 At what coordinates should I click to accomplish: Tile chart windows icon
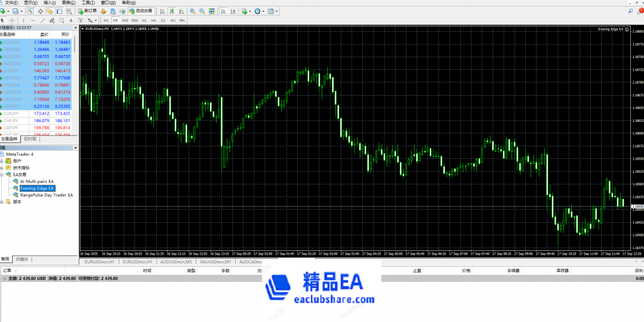[211, 11]
